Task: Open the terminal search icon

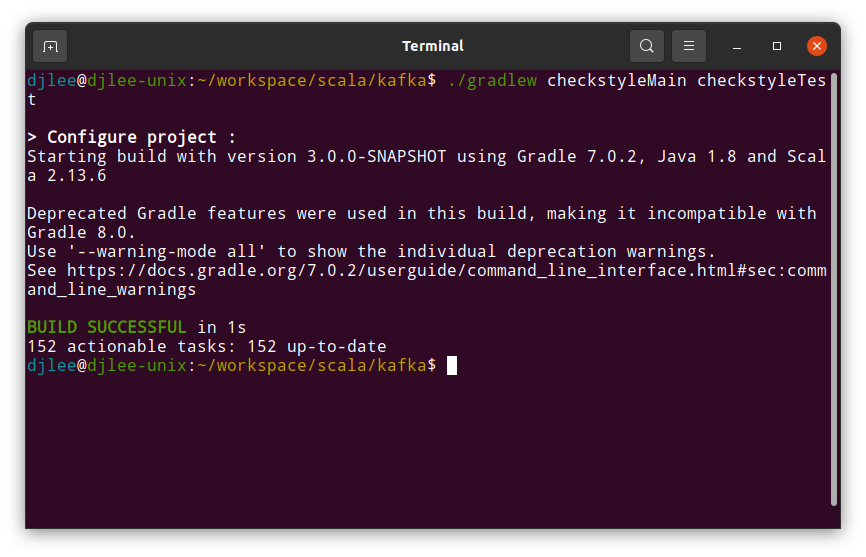Action: (647, 46)
